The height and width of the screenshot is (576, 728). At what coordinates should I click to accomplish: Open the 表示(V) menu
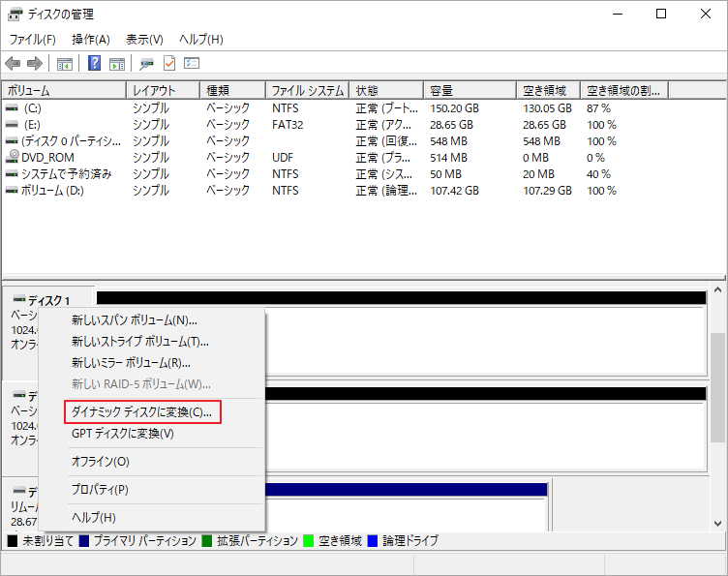click(x=144, y=40)
